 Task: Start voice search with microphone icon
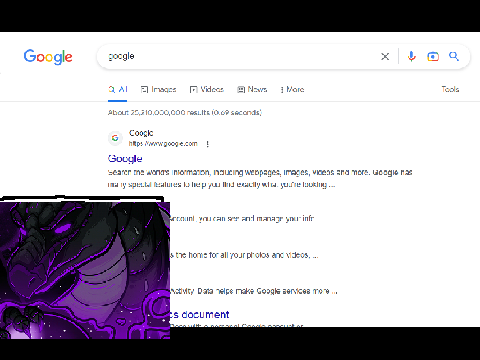412,56
